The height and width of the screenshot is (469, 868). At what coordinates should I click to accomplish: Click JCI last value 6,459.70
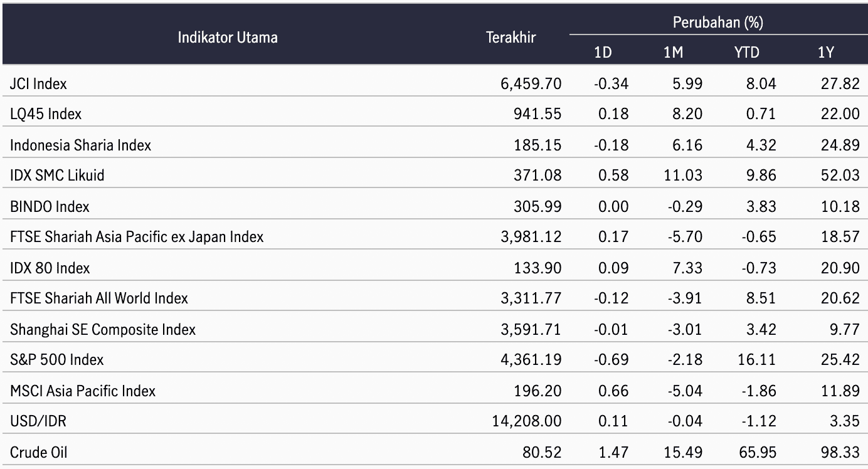coord(532,83)
